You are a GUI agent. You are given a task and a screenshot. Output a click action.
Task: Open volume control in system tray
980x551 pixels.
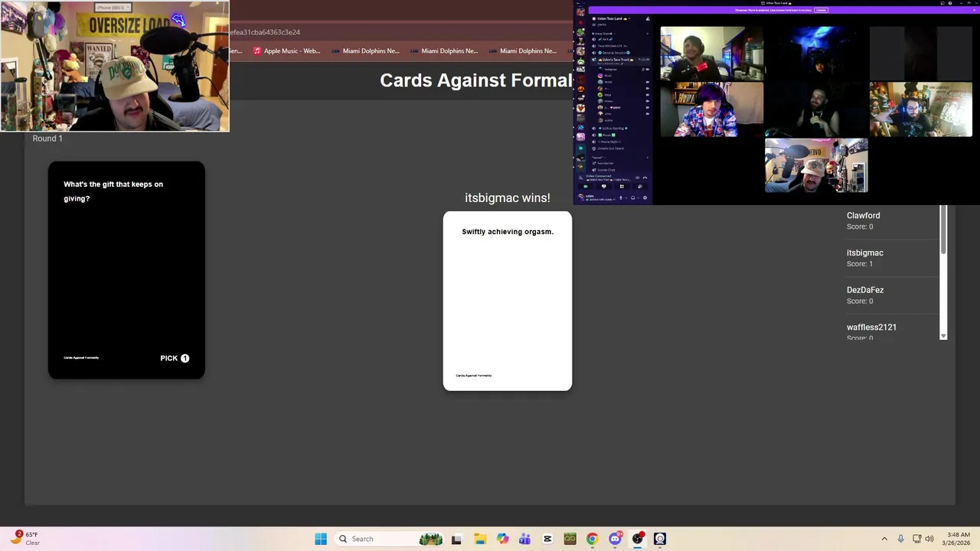tap(929, 539)
